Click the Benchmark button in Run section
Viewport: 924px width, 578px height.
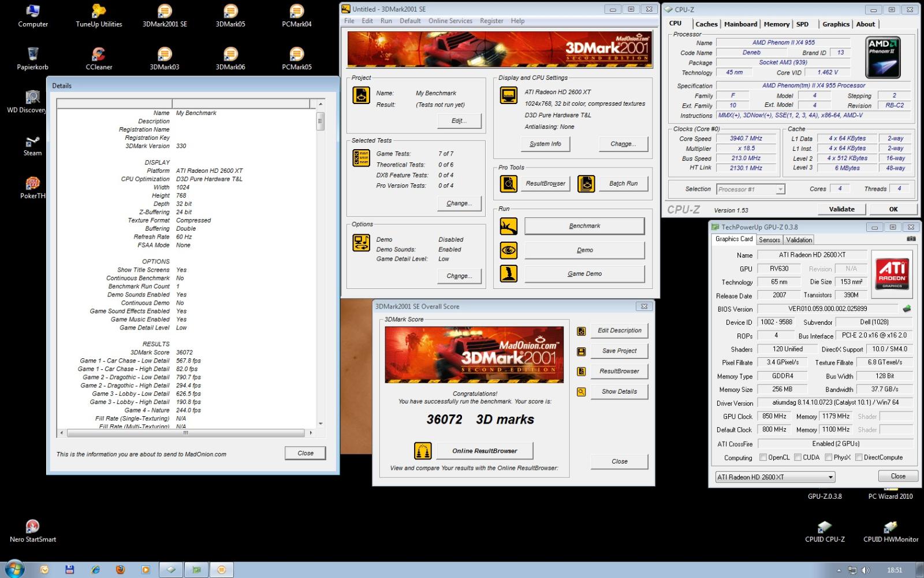(584, 226)
